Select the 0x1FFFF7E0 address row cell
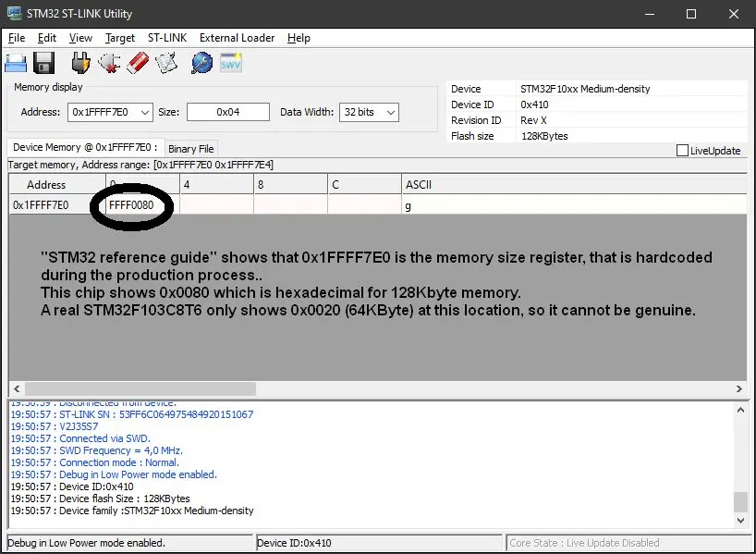Image resolution: width=756 pixels, height=554 pixels. (x=57, y=205)
